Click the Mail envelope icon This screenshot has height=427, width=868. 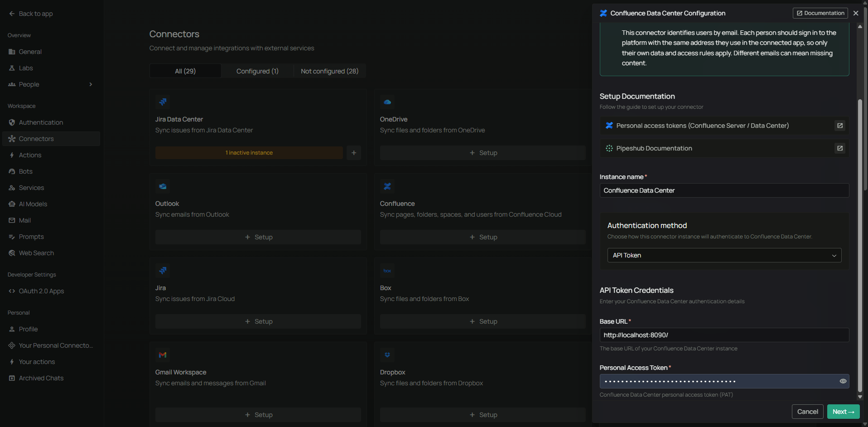(12, 220)
